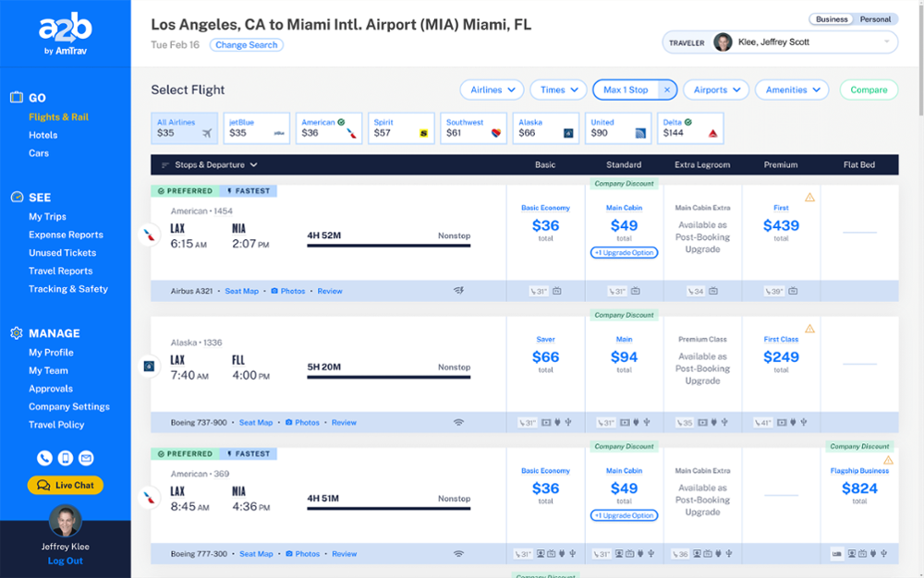Switch to Personal travel mode
The height and width of the screenshot is (578, 924).
pyautogui.click(x=875, y=19)
